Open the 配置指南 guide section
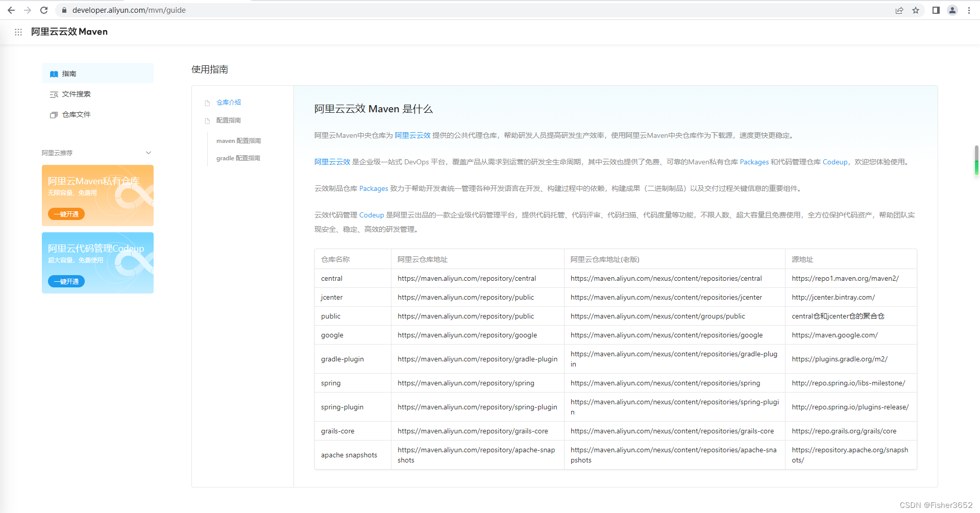The image size is (980, 513). coord(228,120)
